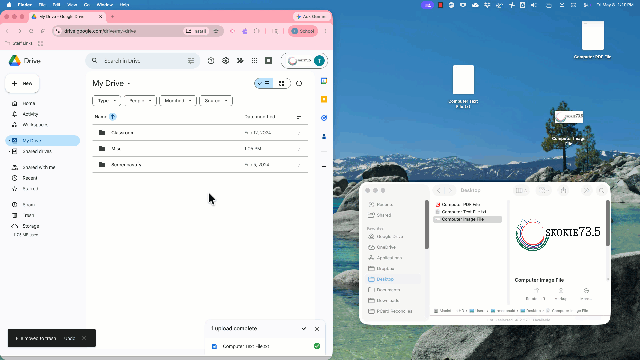Reload the Drive page
The height and width of the screenshot is (360, 640).
tap(31, 31)
